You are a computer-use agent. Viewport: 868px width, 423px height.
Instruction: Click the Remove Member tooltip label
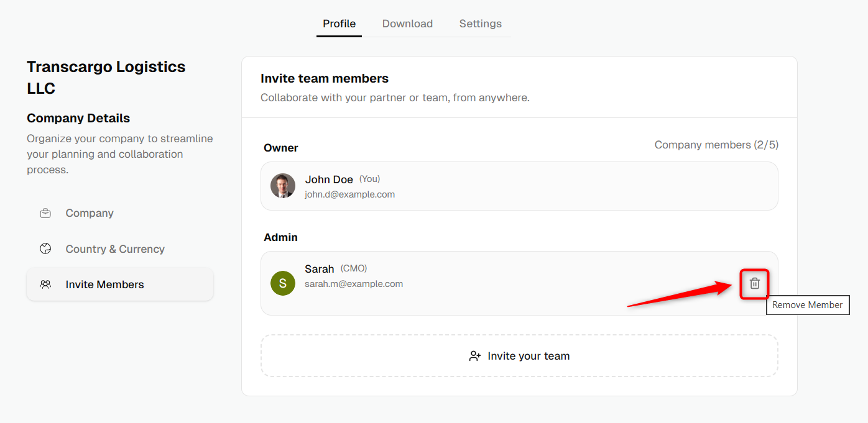pyautogui.click(x=808, y=305)
